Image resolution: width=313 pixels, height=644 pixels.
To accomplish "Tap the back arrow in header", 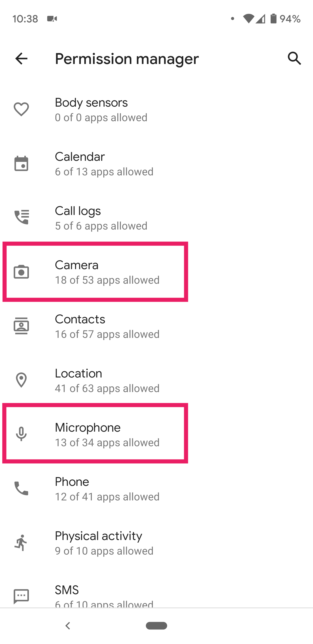I will [21, 59].
